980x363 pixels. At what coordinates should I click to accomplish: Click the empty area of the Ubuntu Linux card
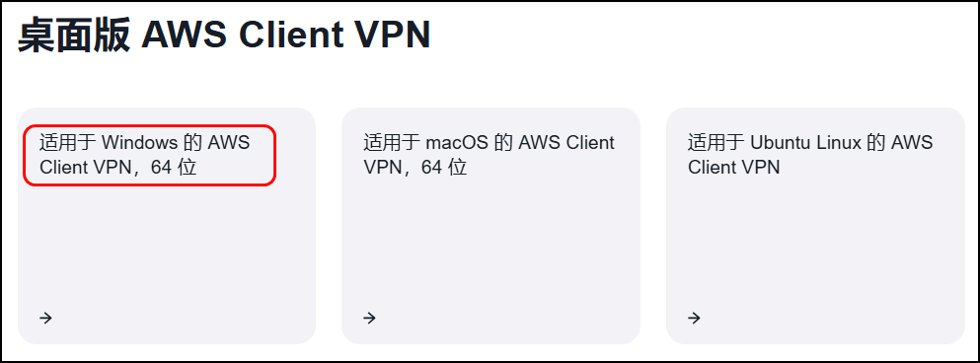pos(815,250)
